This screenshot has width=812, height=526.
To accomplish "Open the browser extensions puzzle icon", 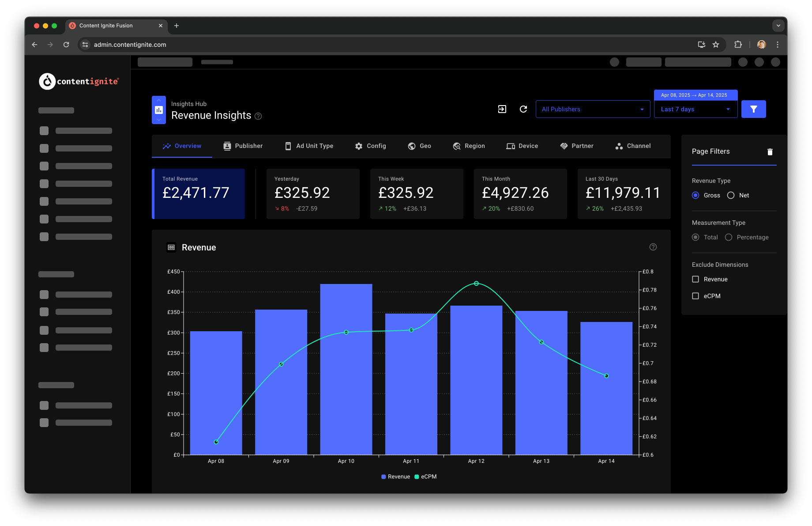I will [x=738, y=45].
